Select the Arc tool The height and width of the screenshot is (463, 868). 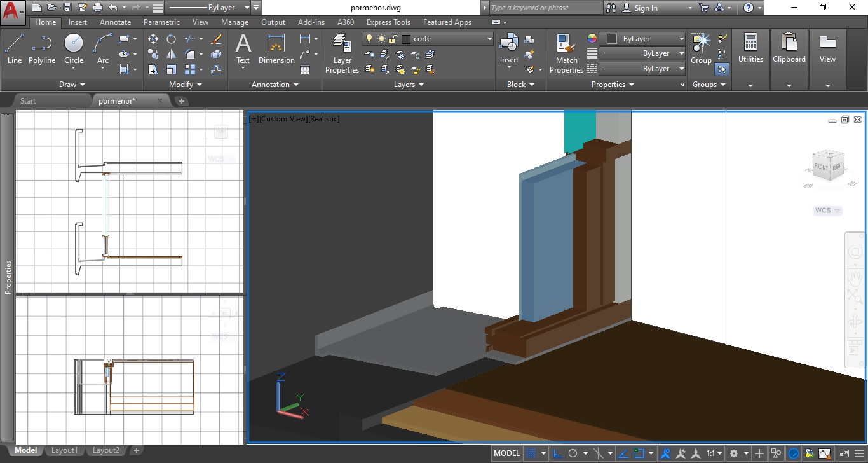103,49
